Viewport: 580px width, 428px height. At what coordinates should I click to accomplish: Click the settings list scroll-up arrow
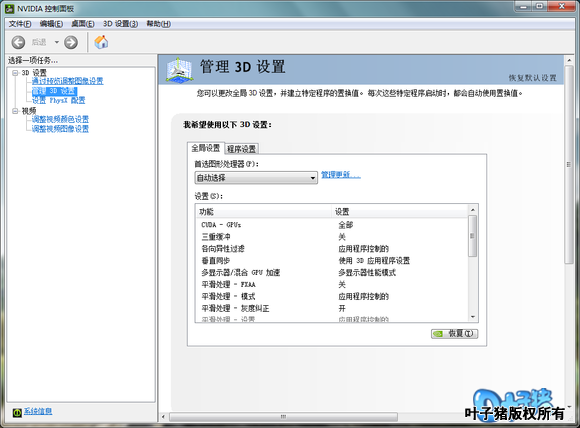(473, 210)
